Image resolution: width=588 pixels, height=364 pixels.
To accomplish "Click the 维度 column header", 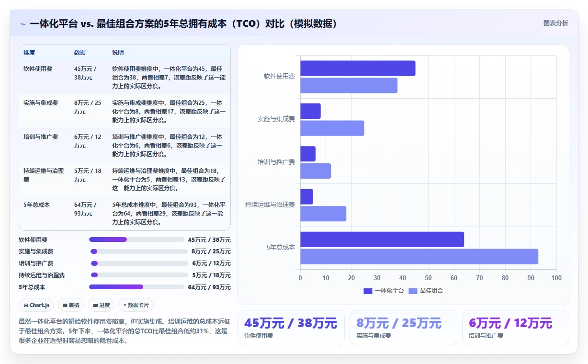I will [x=29, y=53].
